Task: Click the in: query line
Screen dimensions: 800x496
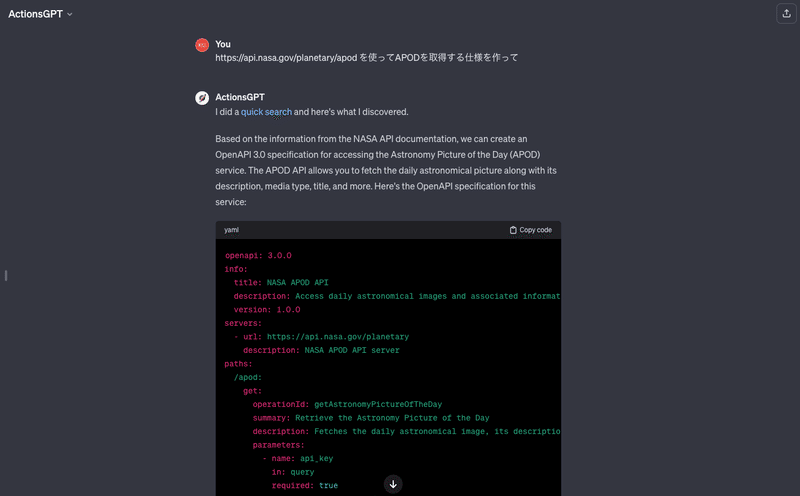Action: 293,473
